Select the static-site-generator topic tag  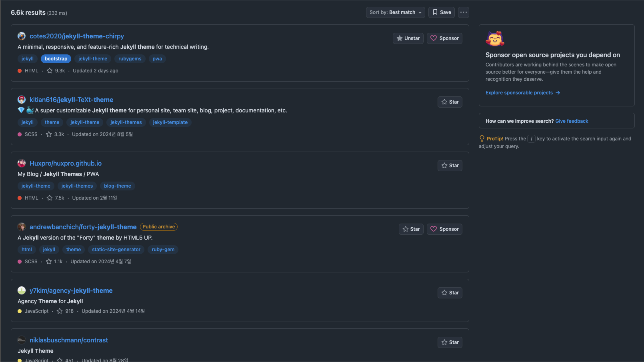click(x=116, y=250)
